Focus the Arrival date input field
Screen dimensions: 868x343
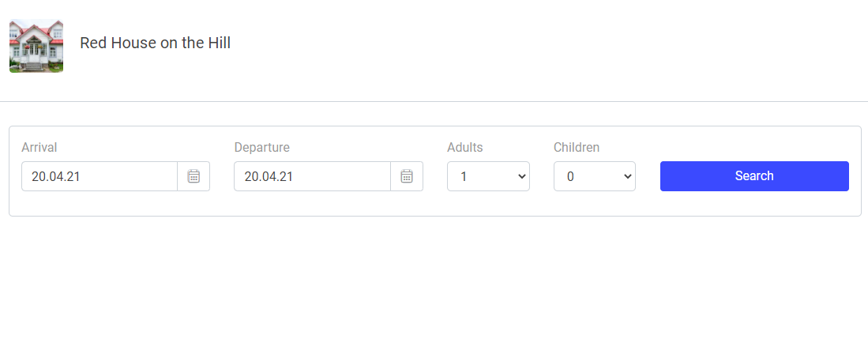click(x=100, y=176)
